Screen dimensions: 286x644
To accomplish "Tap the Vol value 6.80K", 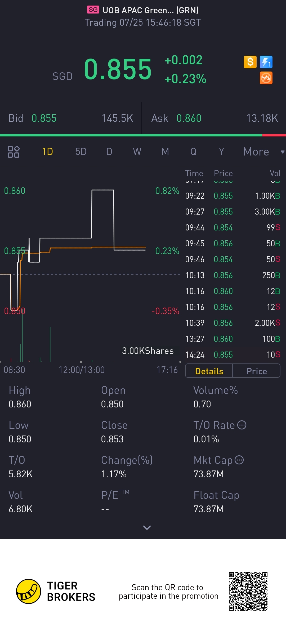I will click(x=20, y=509).
